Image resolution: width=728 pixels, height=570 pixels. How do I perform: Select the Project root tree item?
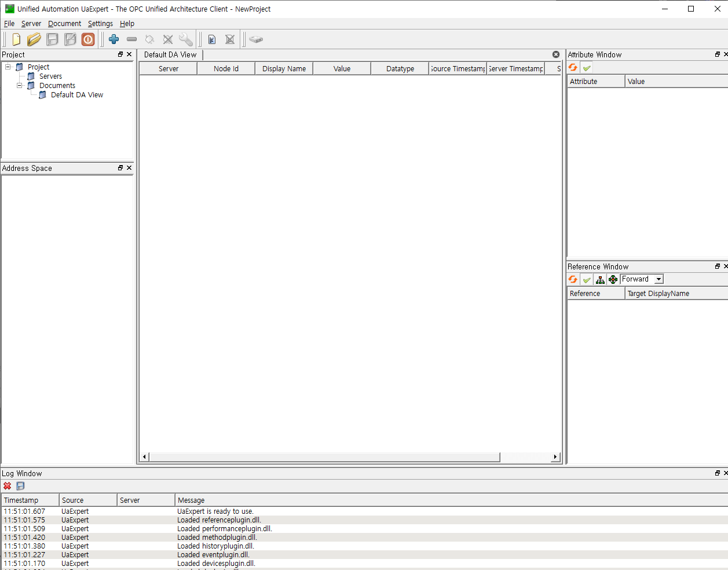[x=38, y=67]
